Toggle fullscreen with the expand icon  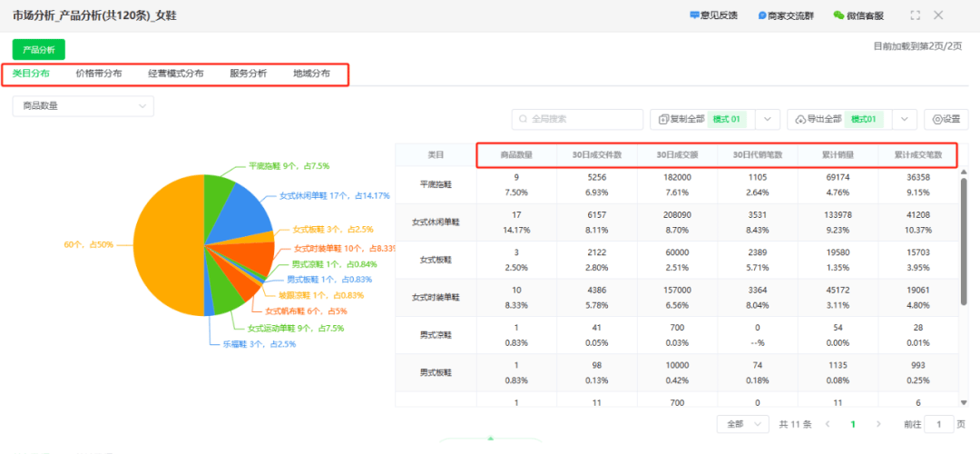[x=915, y=15]
